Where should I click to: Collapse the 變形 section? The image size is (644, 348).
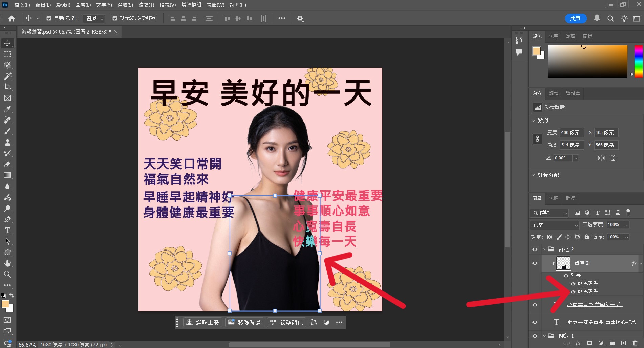(x=533, y=121)
